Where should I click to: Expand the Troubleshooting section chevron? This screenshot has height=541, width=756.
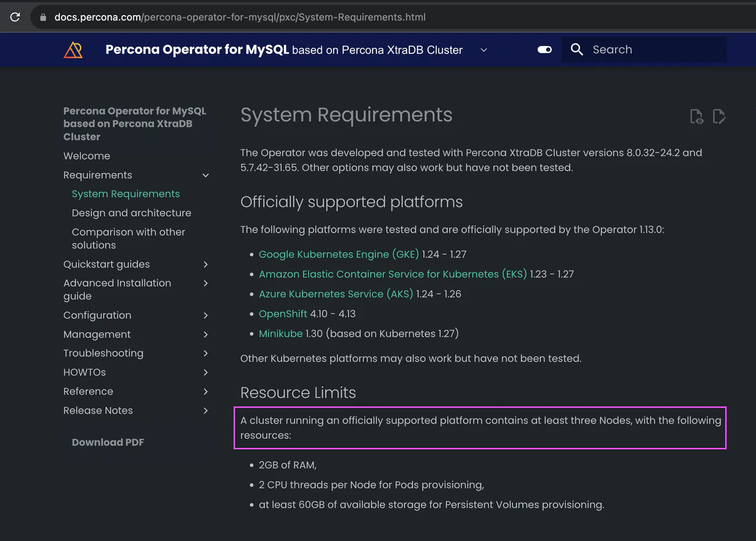tap(205, 353)
